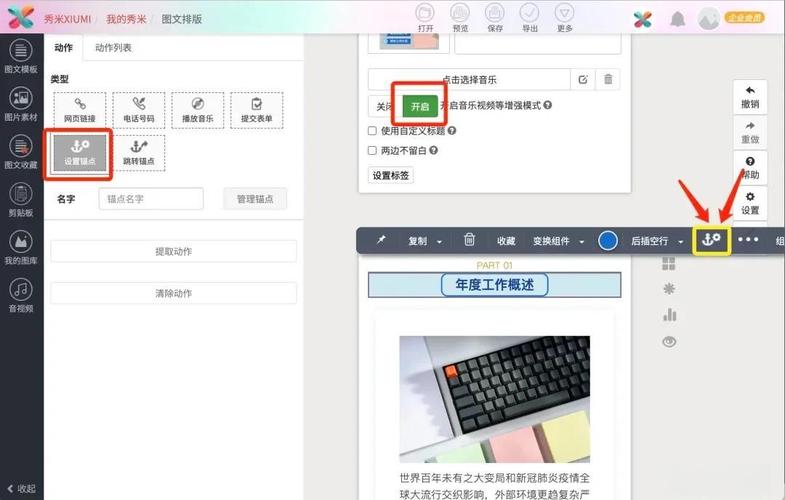Click the 企业会员 badge
785x500 pixels.
click(x=745, y=18)
